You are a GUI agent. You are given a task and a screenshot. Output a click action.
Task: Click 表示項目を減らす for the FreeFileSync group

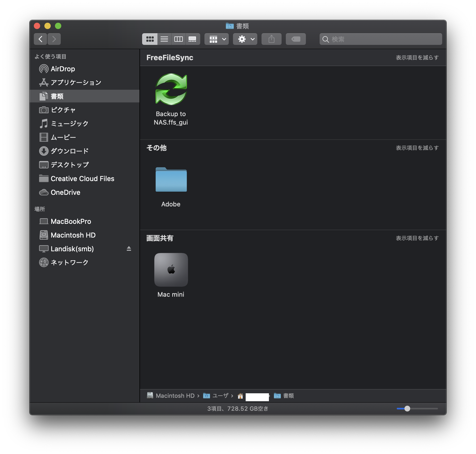click(417, 58)
